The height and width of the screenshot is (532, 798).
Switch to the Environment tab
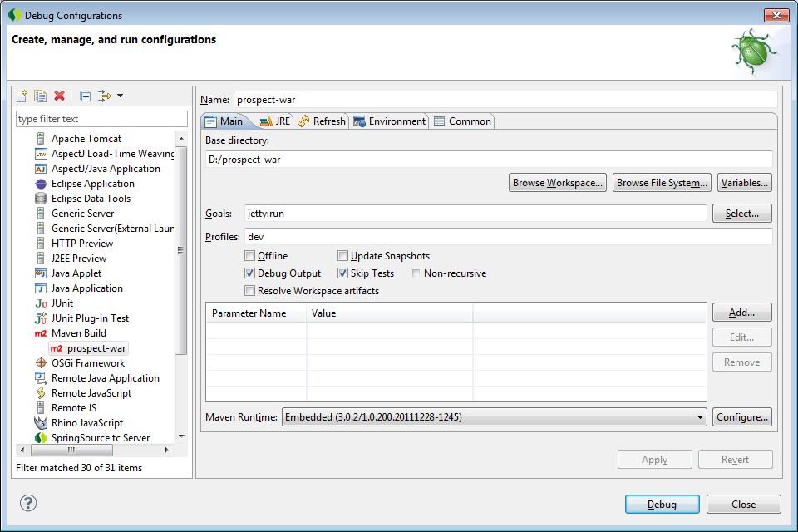tap(390, 121)
